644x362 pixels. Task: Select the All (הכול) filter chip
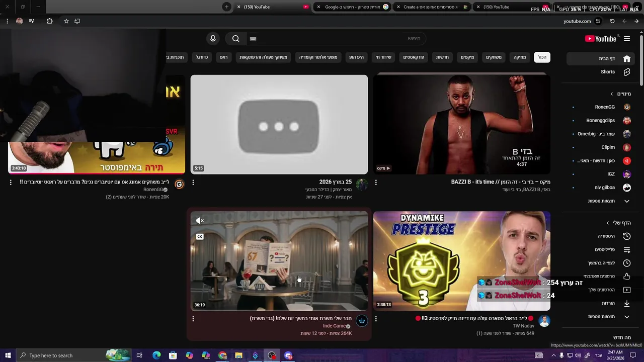[x=542, y=57]
